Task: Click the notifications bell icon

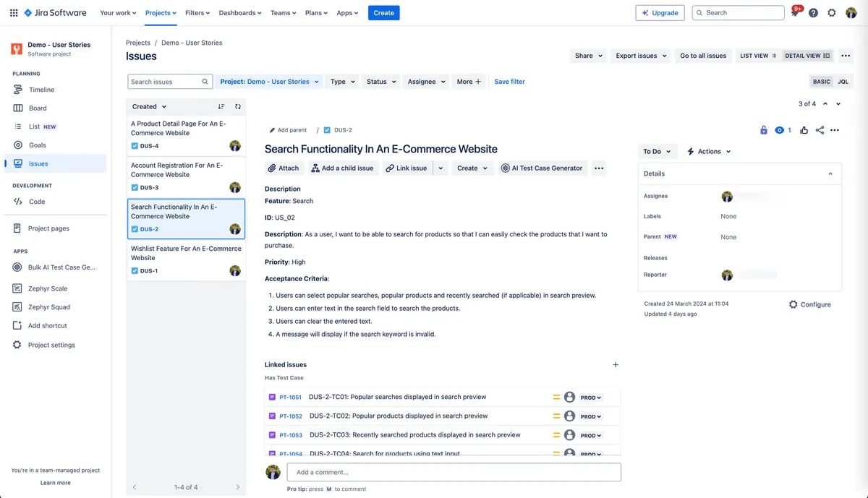Action: click(794, 13)
